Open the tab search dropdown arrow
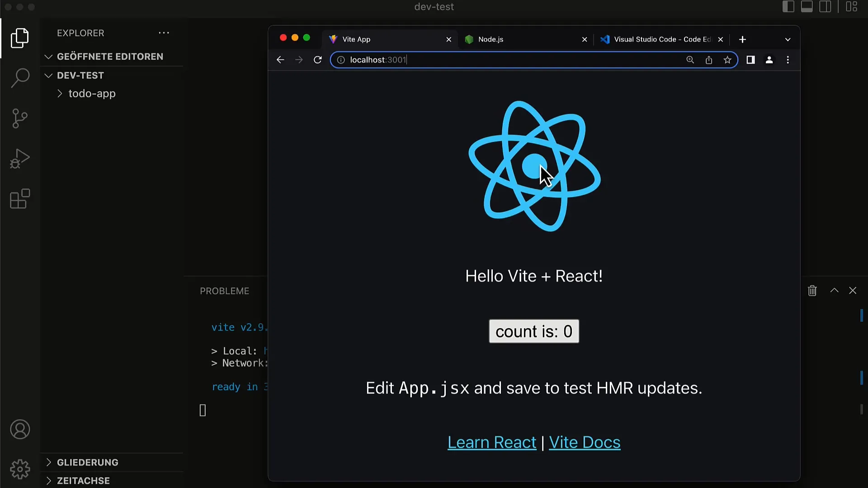This screenshot has height=488, width=868. point(788,39)
